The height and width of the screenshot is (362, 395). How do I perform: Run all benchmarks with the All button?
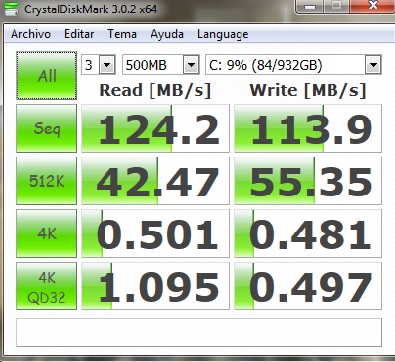46,76
